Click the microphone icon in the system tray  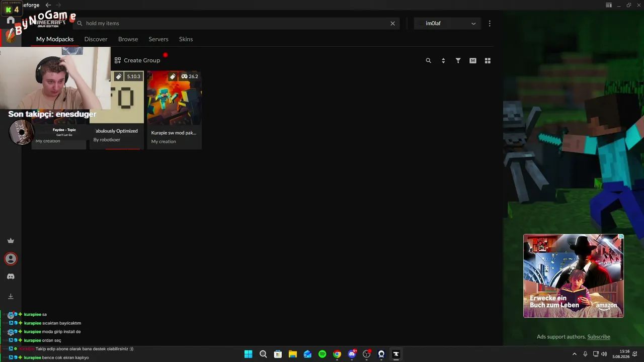[x=585, y=354]
